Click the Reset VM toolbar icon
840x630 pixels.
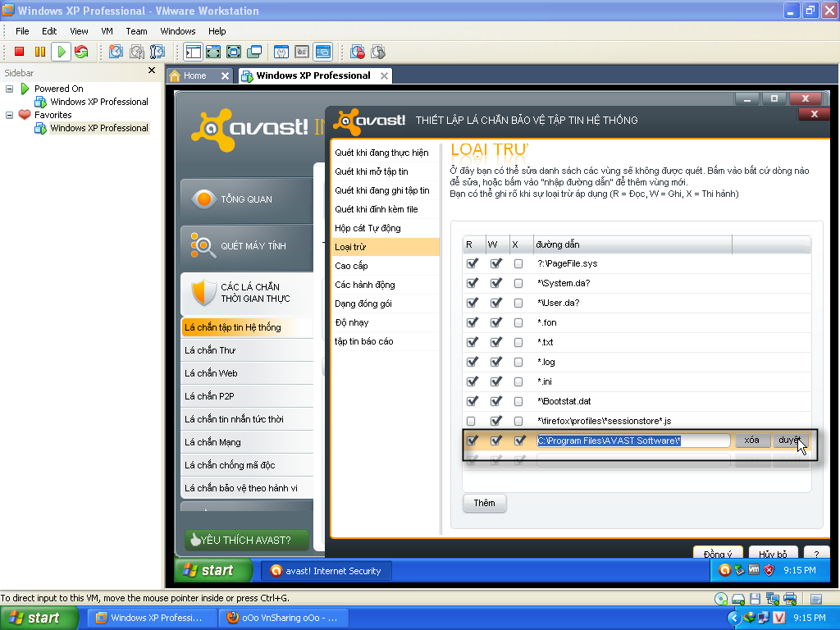(x=81, y=52)
